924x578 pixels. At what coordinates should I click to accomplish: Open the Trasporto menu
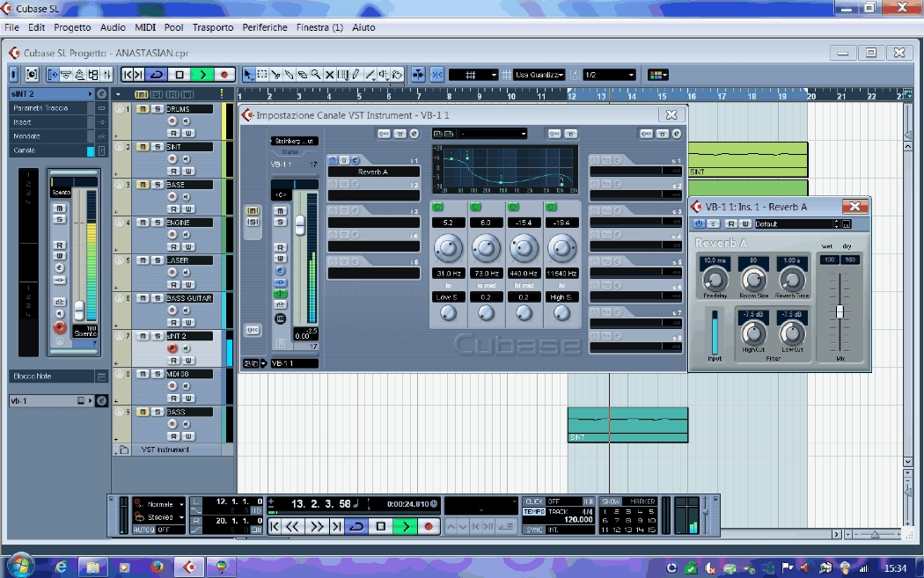(x=213, y=27)
